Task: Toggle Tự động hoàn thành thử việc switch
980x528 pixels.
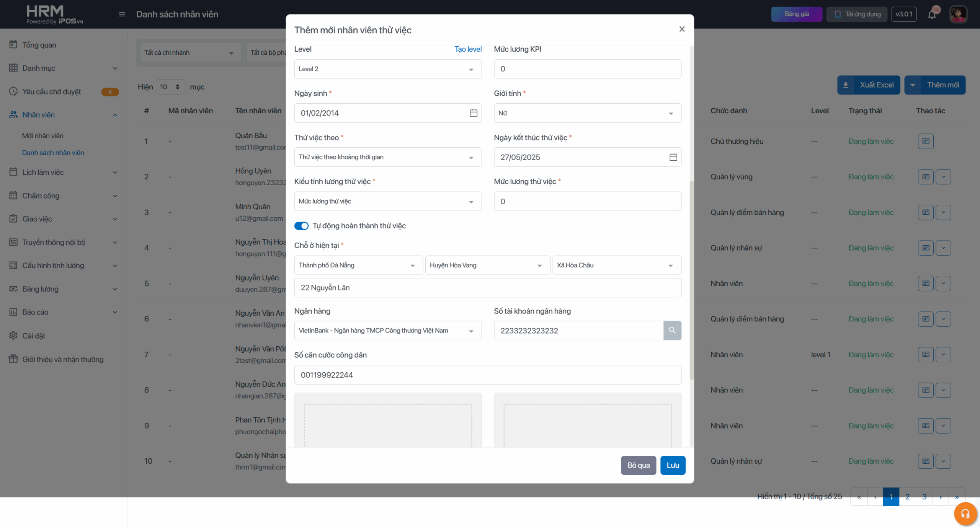Action: (301, 226)
